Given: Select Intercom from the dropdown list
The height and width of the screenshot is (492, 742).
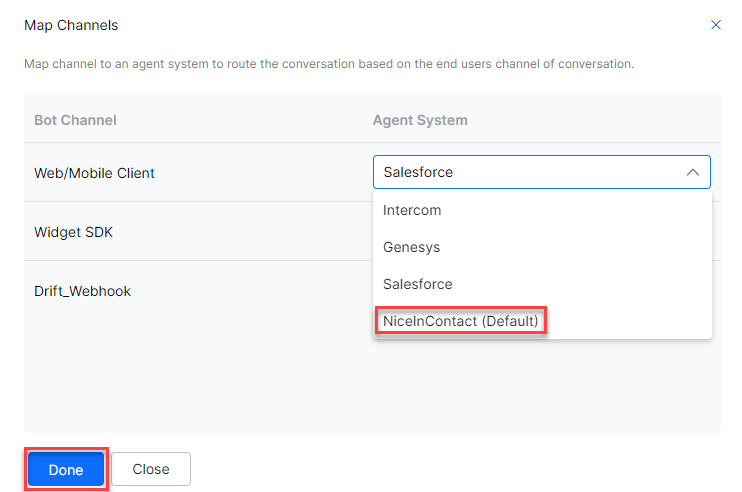Looking at the screenshot, I should (412, 211).
